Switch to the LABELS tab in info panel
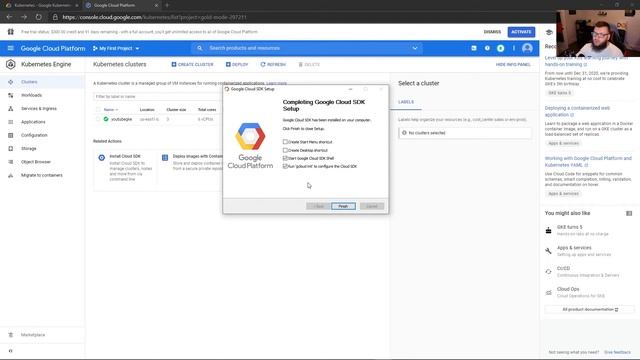 tap(406, 102)
